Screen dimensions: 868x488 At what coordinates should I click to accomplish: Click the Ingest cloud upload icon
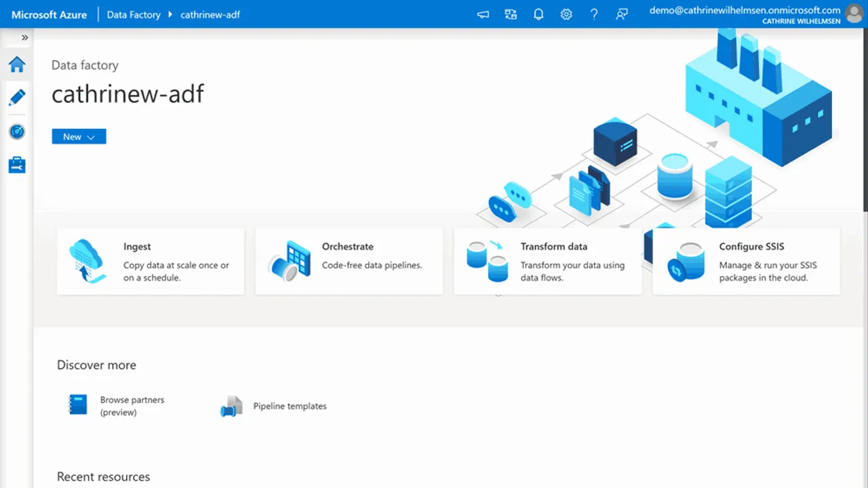click(87, 261)
